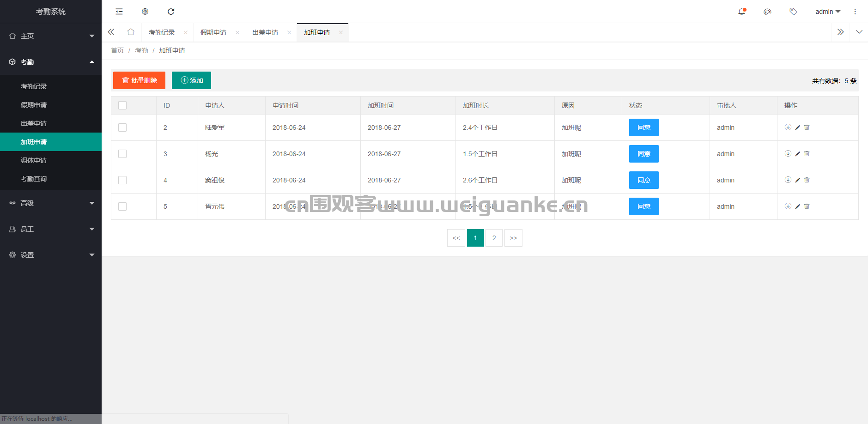The image size is (868, 424).
Task: Open the globe website icon in header
Action: point(145,12)
